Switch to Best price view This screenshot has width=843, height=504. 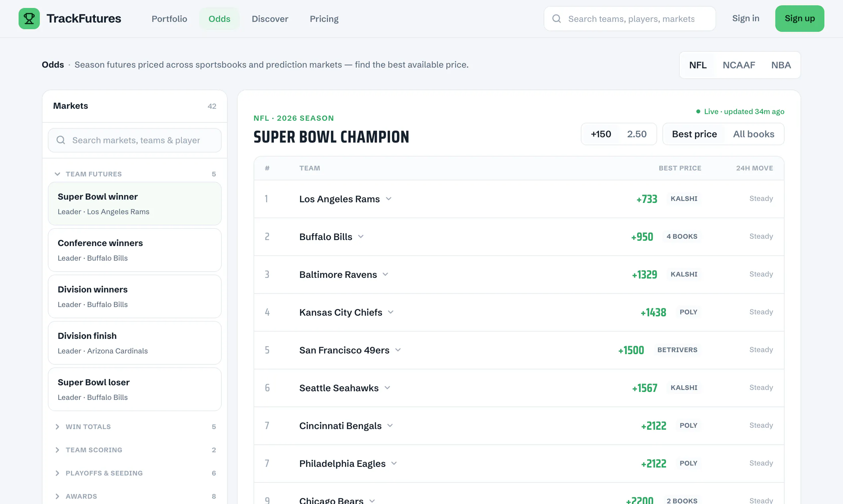point(694,134)
